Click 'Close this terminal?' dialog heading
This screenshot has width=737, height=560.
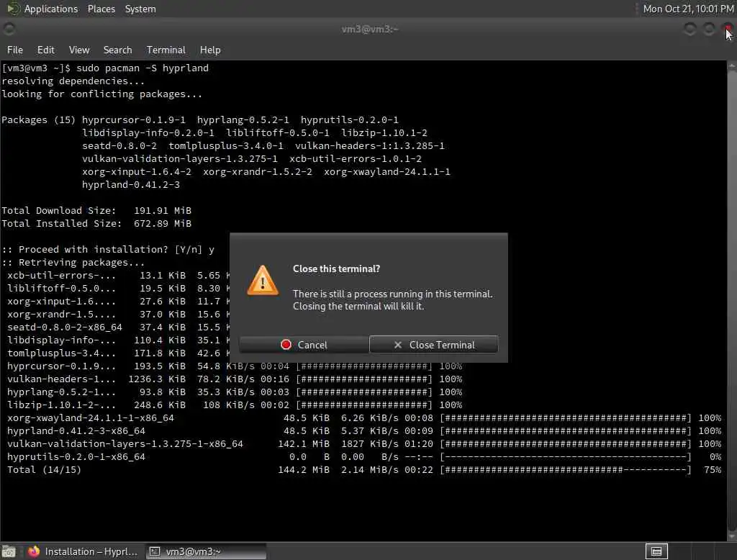coord(337,269)
